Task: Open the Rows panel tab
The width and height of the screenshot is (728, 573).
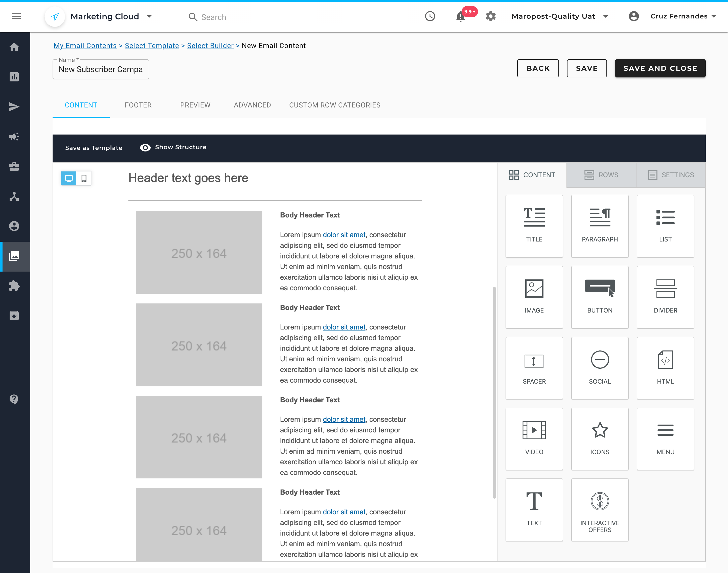Action: pos(601,175)
